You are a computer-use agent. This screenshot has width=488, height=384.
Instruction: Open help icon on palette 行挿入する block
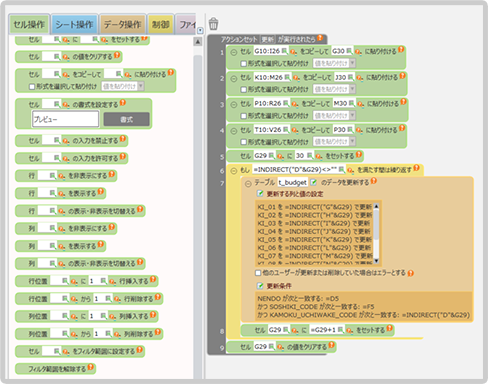click(153, 279)
